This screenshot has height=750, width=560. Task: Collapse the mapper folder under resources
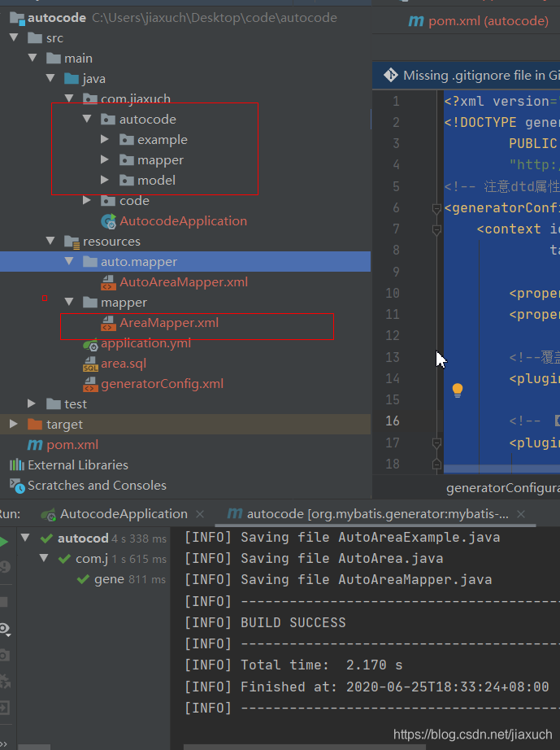pos(69,302)
